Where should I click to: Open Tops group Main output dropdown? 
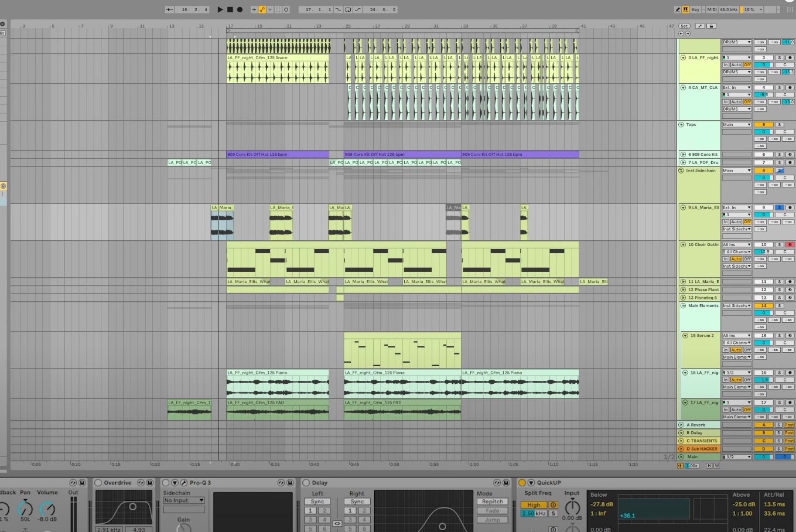click(736, 125)
